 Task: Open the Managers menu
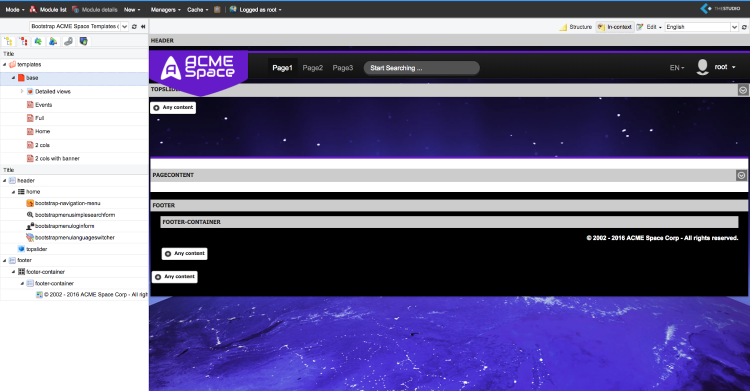[x=165, y=10]
